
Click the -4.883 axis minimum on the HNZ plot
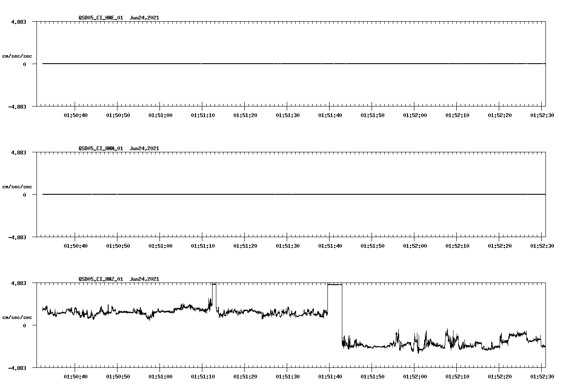coord(17,368)
